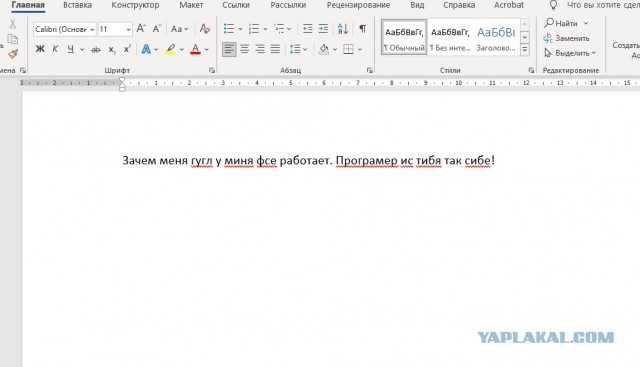
Task: Align text to the right
Action: pos(260,49)
